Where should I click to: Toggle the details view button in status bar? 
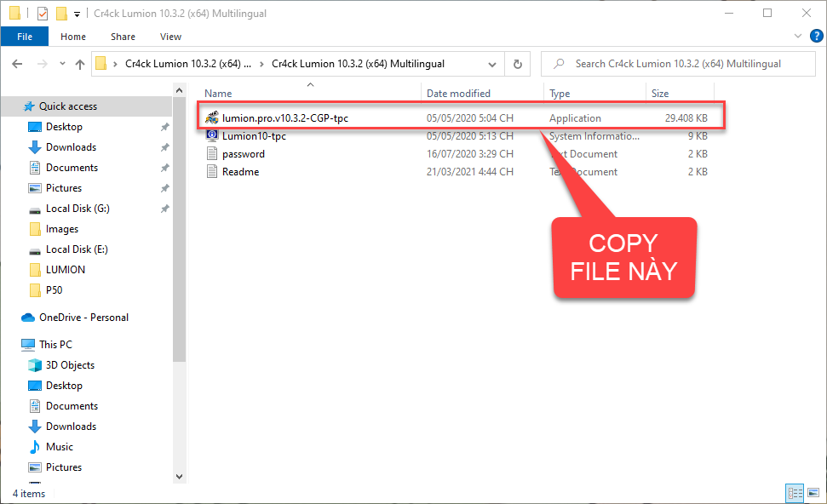[x=795, y=493]
